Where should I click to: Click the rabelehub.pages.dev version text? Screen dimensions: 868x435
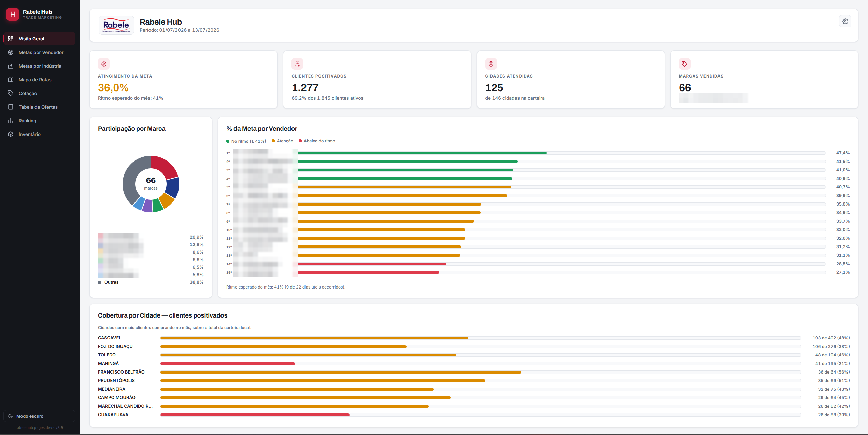(x=39, y=428)
